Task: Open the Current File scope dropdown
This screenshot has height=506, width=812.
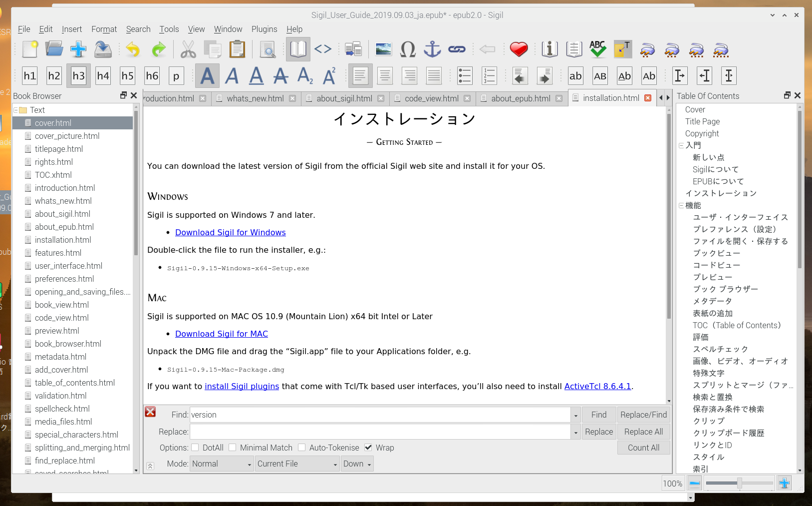Action: 297,464
